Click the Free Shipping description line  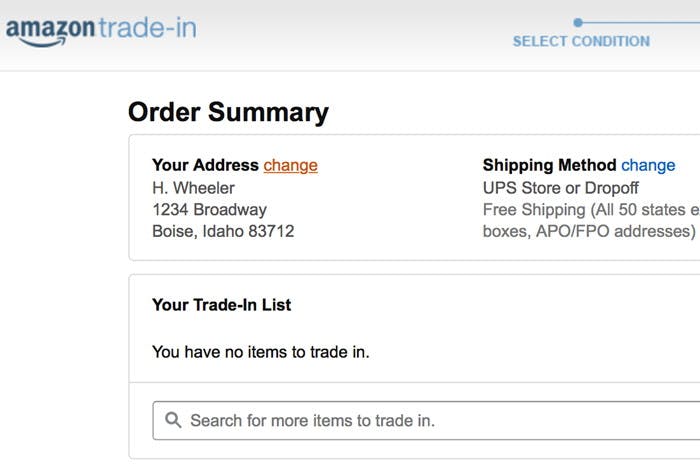590,210
